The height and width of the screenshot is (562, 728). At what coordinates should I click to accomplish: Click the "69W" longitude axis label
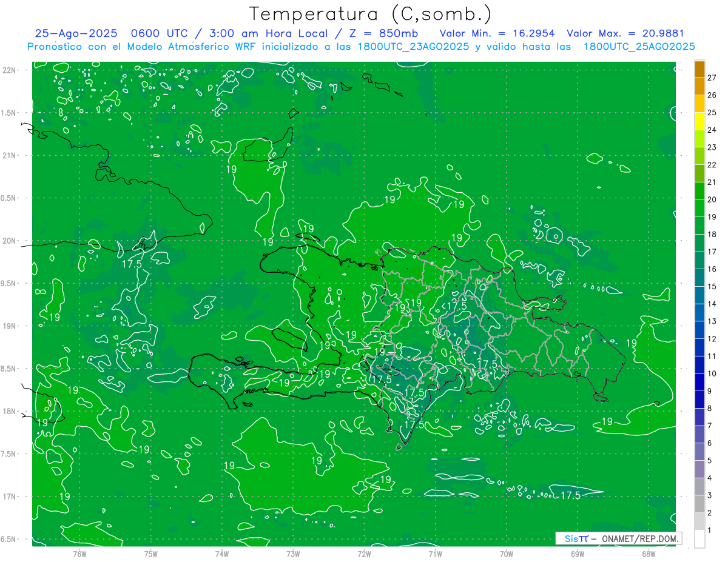tap(578, 554)
